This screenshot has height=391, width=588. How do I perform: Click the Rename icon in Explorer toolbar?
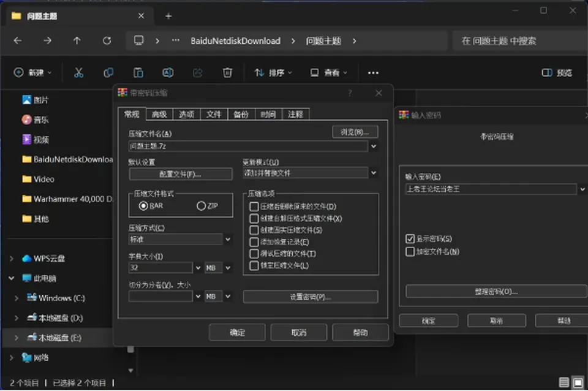coord(168,72)
